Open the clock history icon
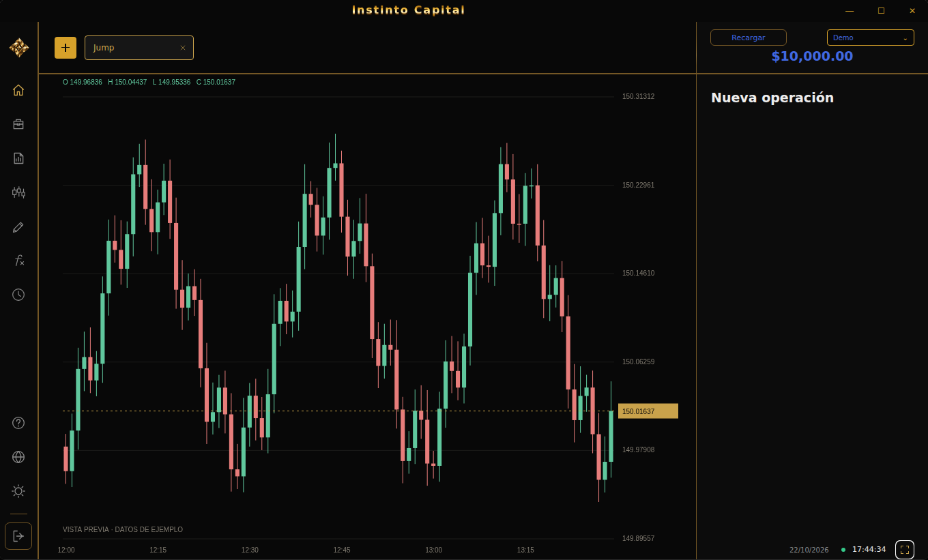 tap(18, 295)
